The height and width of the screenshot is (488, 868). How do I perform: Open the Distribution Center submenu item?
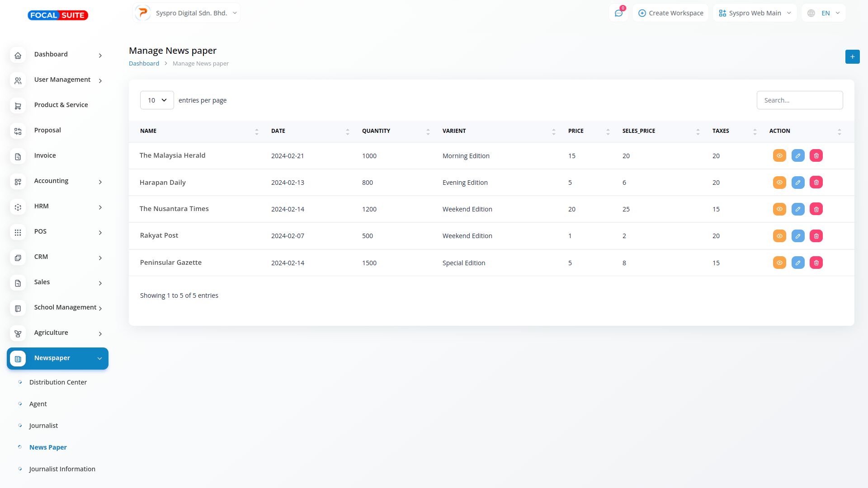(x=58, y=382)
